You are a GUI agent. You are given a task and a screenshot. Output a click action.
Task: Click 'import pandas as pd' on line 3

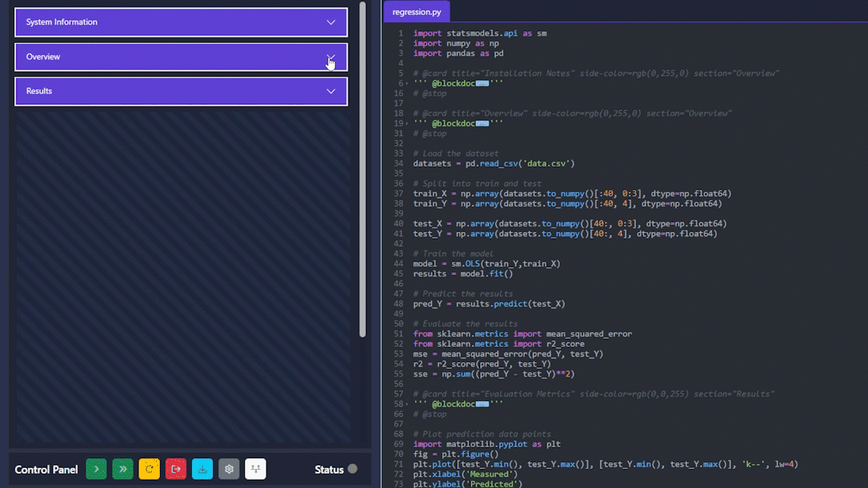tap(458, 54)
